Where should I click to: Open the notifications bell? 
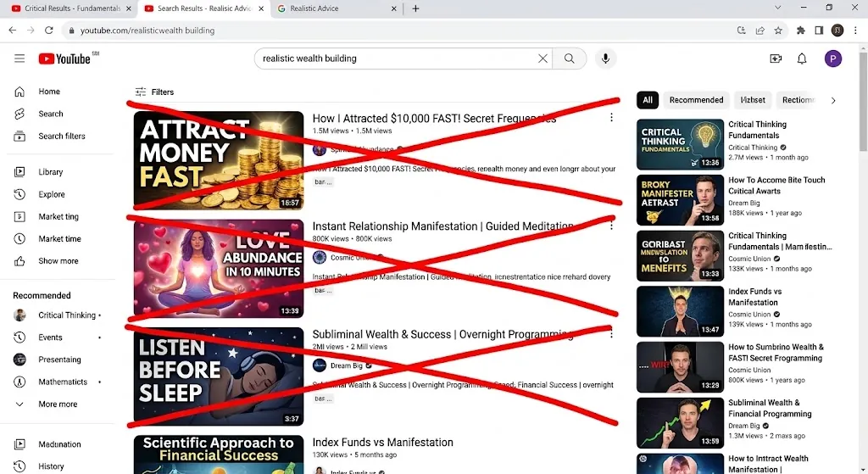802,59
